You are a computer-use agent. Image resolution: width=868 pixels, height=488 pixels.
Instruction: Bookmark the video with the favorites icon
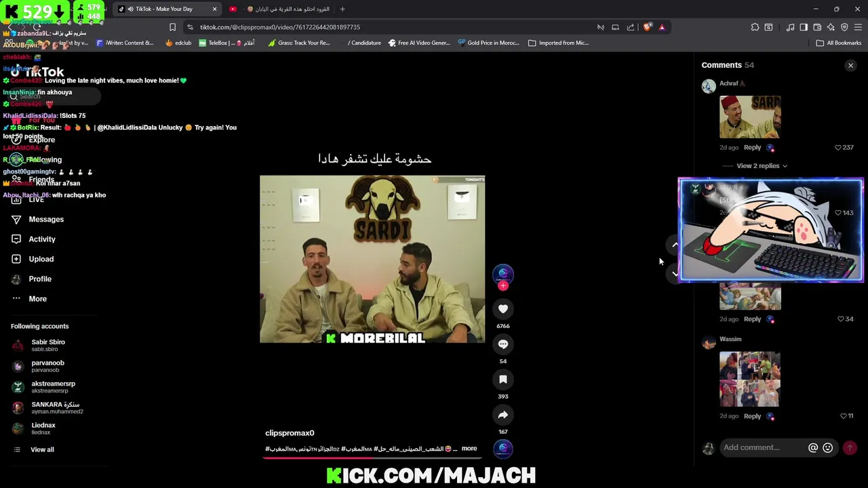click(x=503, y=380)
